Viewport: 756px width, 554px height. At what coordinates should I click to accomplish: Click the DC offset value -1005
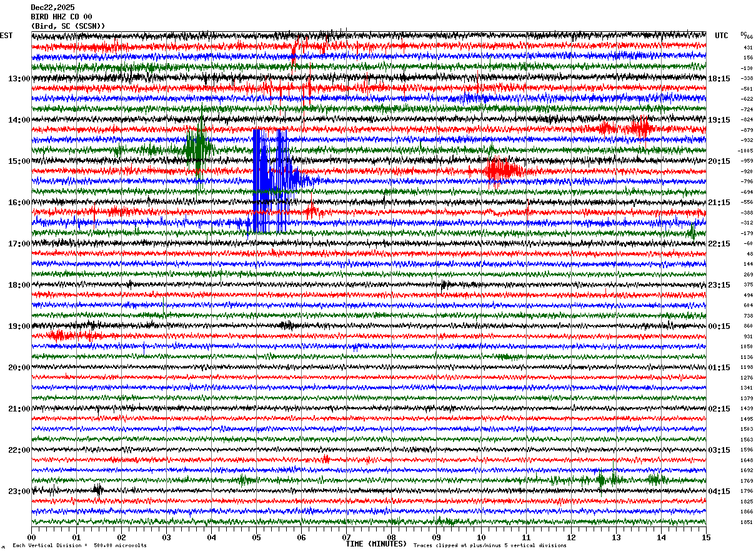(745, 151)
